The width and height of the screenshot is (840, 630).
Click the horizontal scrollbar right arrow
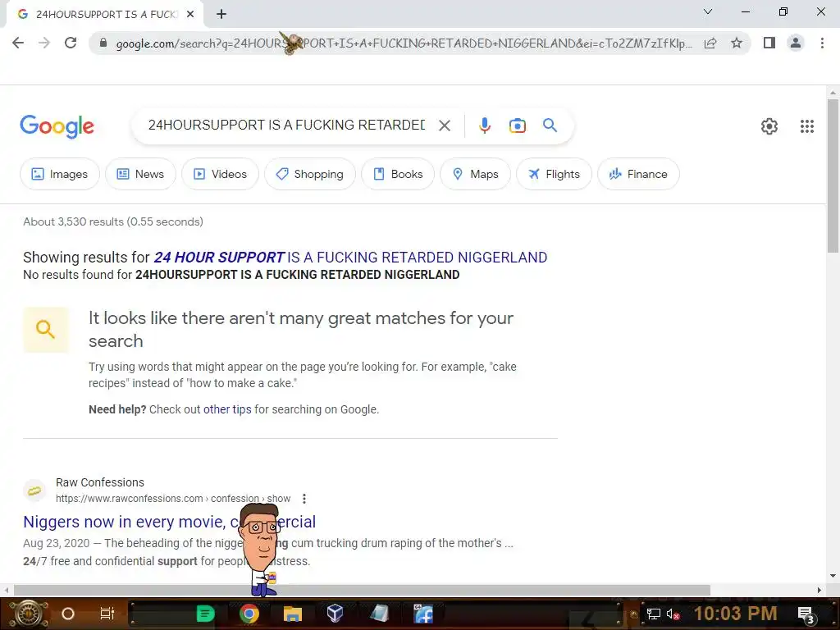[x=819, y=590]
